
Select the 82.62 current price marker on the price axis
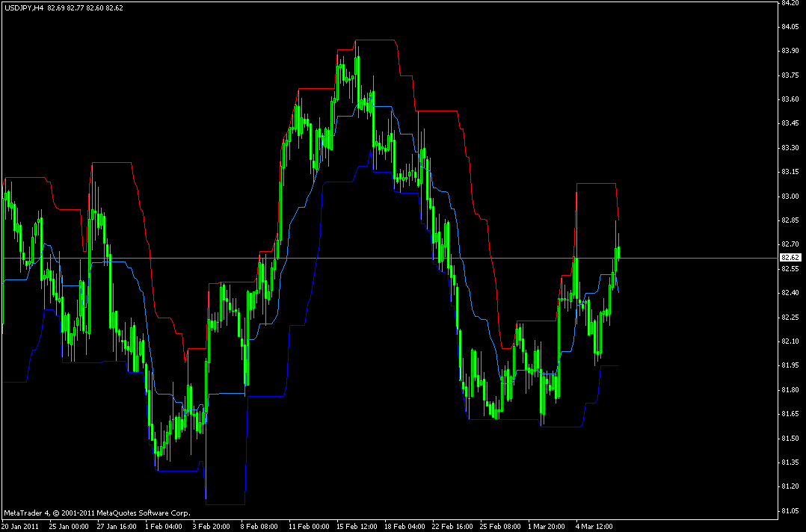pyautogui.click(x=790, y=257)
